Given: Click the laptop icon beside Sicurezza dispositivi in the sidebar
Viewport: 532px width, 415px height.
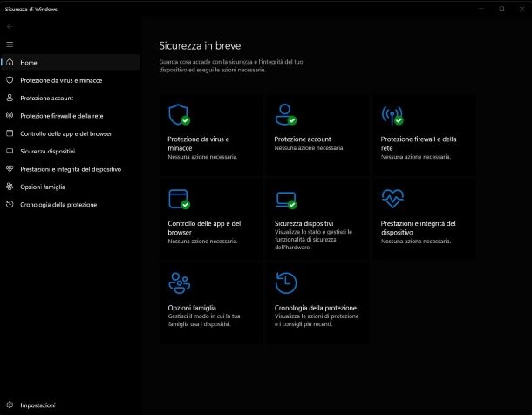Looking at the screenshot, I should click(10, 151).
